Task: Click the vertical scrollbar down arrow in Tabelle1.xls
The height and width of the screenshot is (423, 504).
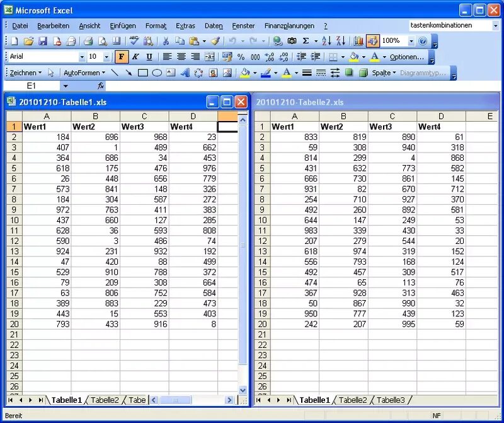Action: tap(243, 390)
